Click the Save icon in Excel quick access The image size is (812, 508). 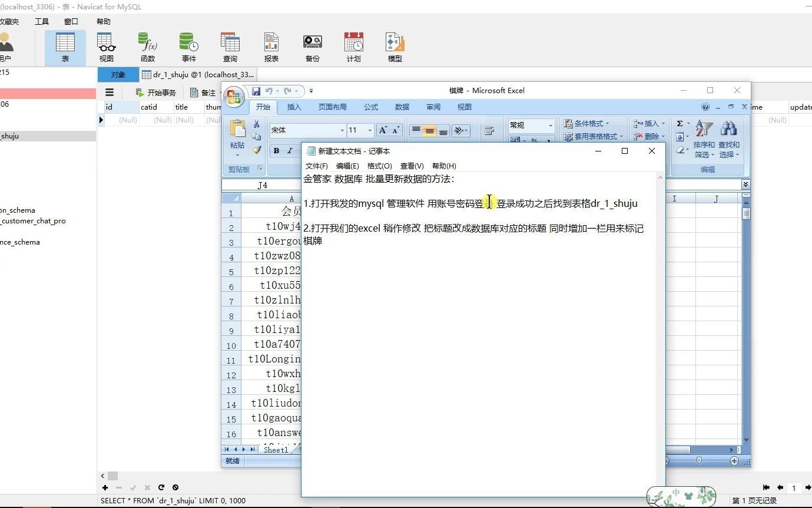256,91
